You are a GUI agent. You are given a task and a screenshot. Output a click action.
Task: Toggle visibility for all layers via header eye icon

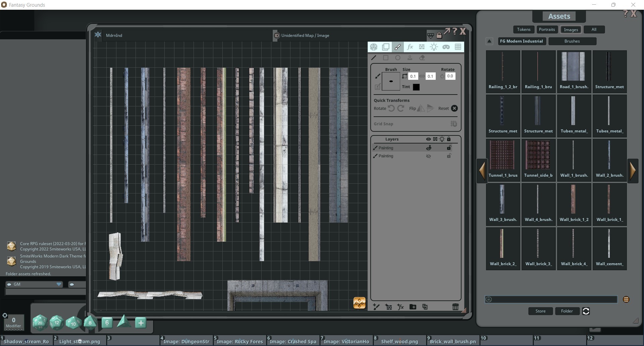(428, 139)
